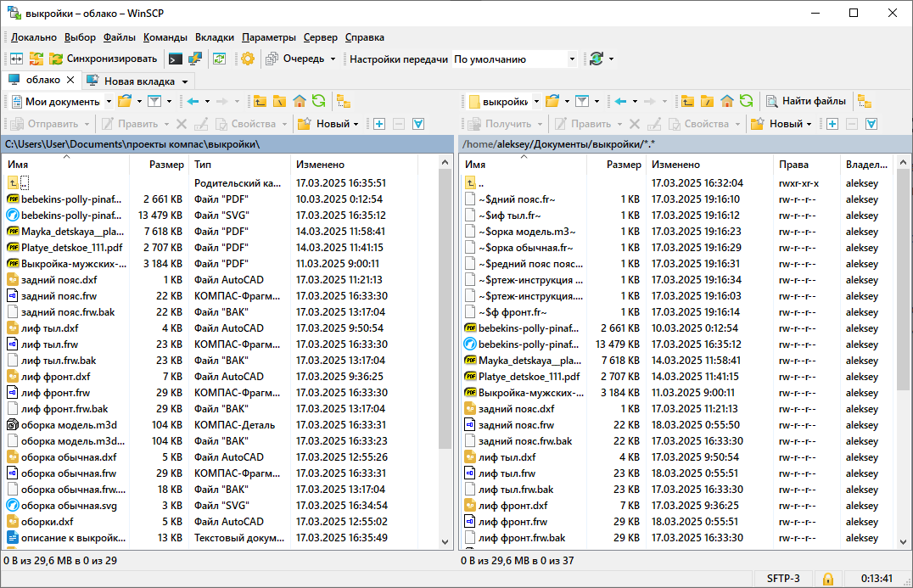The image size is (913, 588).
Task: Expand local Новый dropdown arrow
Action: click(x=356, y=124)
